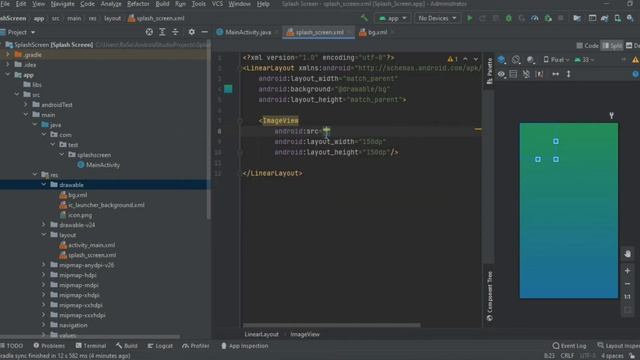
Task: Open the Component Tree side panel
Action: click(489, 296)
